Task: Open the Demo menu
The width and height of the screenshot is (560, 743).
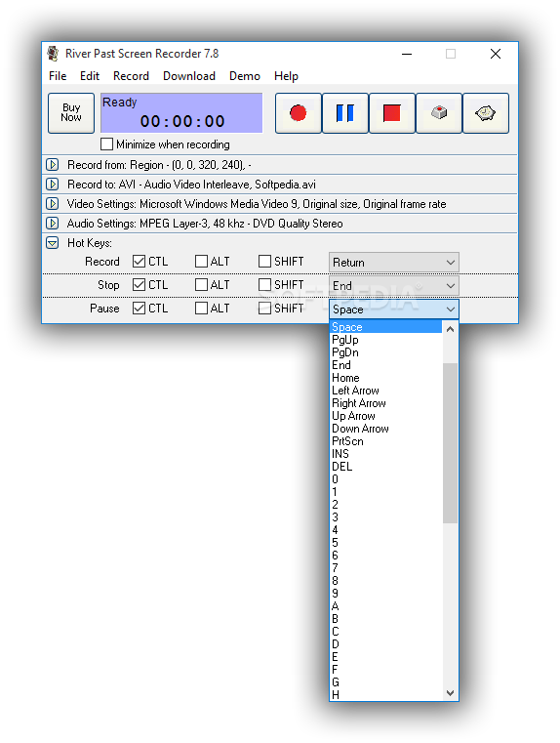Action: pyautogui.click(x=245, y=76)
